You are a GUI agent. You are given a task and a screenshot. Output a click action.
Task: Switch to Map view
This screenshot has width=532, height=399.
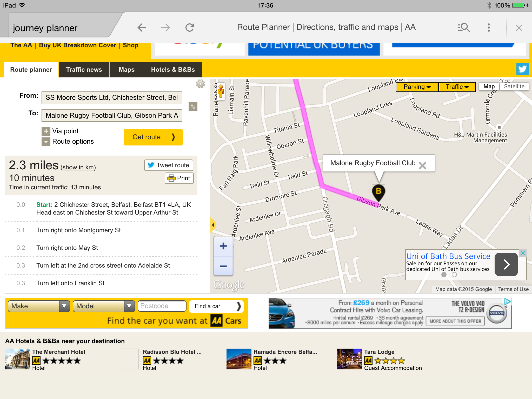coord(489,87)
